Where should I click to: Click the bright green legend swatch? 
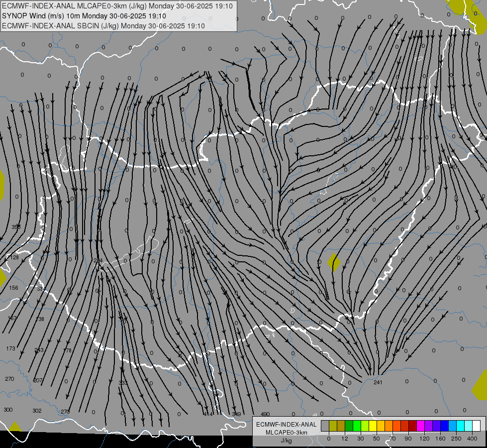[357, 426]
